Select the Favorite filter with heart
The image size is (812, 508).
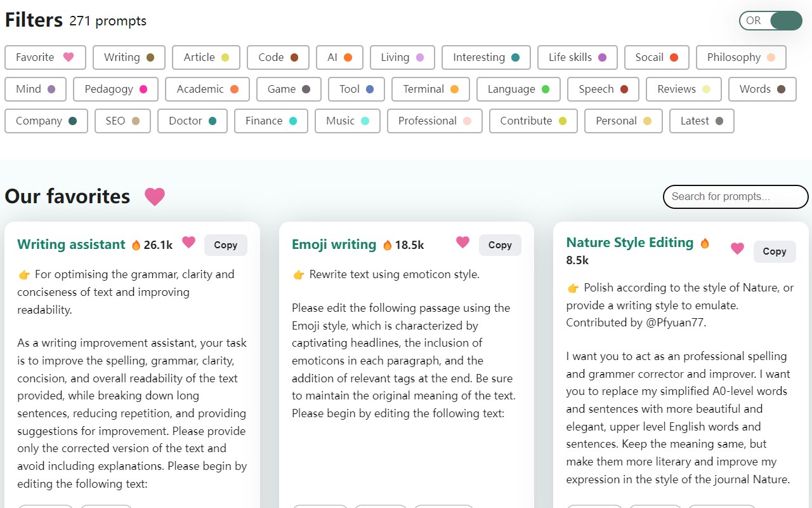coord(44,57)
